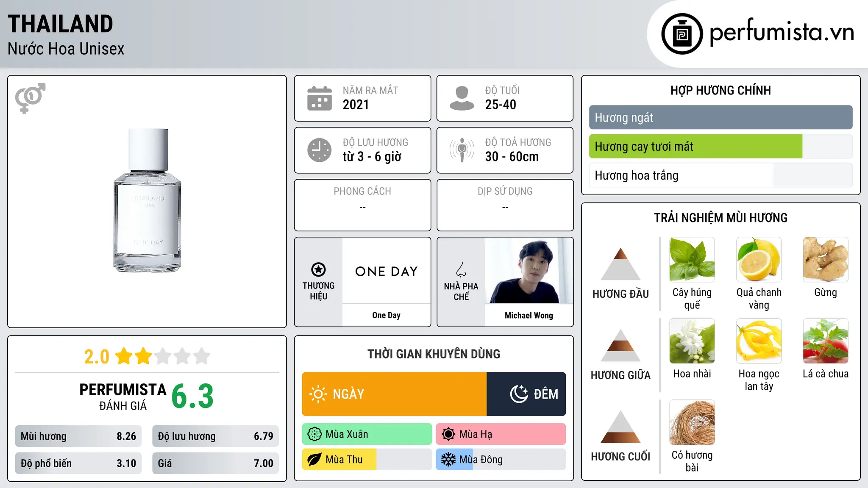
Task: Click the Độ phổ biến 3.10 score box
Action: [x=78, y=463]
